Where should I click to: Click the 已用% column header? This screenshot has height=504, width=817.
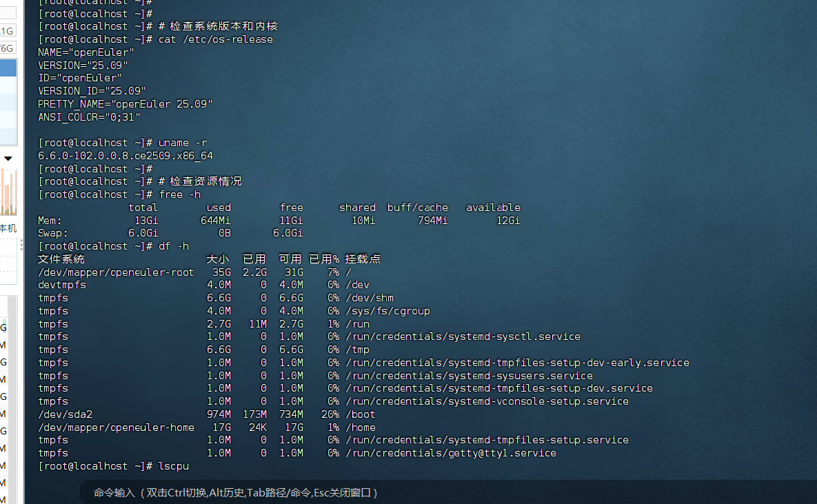pos(324,259)
